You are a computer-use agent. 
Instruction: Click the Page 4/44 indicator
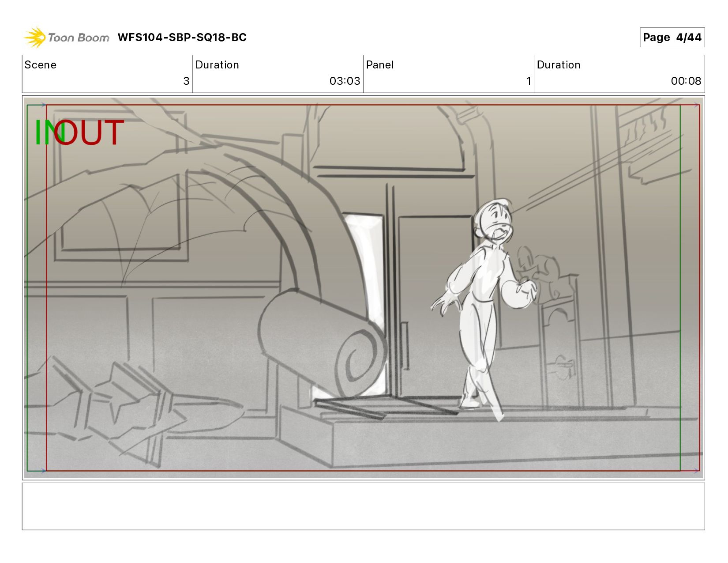pyautogui.click(x=672, y=38)
